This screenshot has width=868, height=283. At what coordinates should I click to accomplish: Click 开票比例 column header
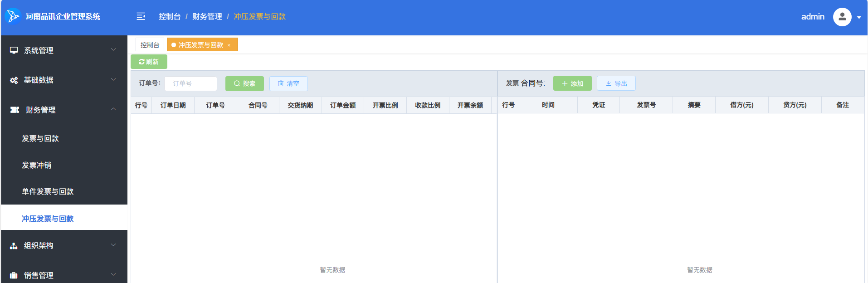(x=385, y=105)
